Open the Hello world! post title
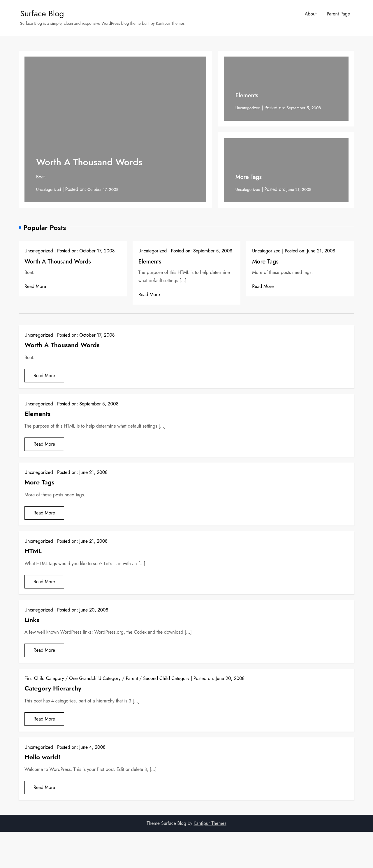 tap(42, 757)
